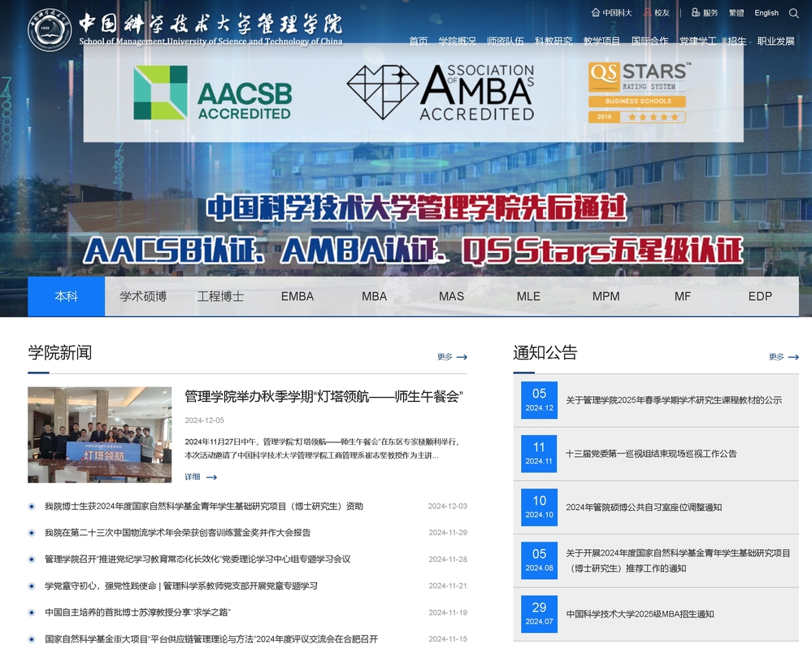The image size is (812, 658).
Task: Select the 工程博士 program tab
Action: pos(220,296)
